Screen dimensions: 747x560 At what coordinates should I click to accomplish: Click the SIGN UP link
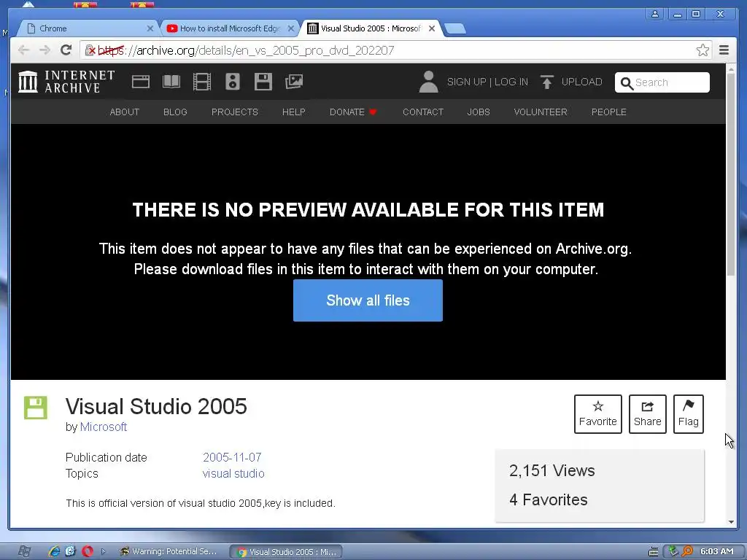coord(466,82)
